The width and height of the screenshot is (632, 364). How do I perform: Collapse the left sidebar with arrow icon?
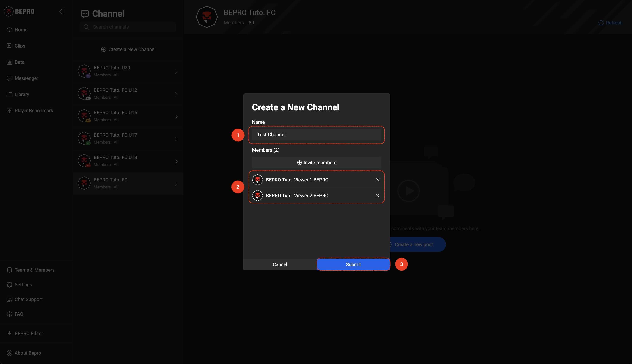click(x=62, y=11)
